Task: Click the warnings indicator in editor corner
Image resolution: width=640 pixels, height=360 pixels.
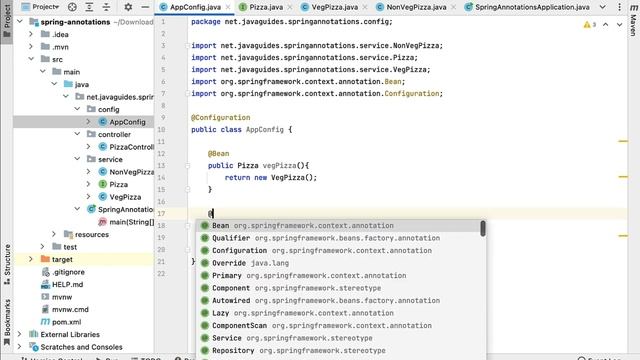Action: [x=590, y=25]
